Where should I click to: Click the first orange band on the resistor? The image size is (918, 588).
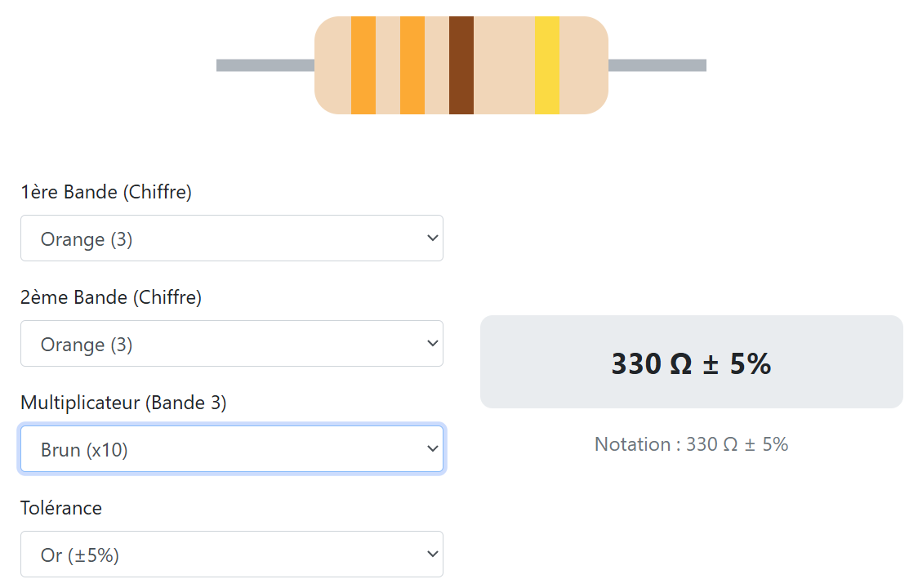(x=363, y=65)
